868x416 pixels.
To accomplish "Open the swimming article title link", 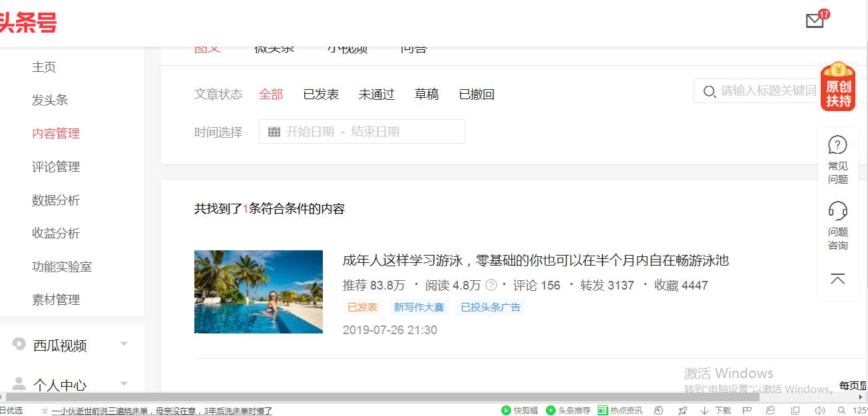I will coord(533,260).
